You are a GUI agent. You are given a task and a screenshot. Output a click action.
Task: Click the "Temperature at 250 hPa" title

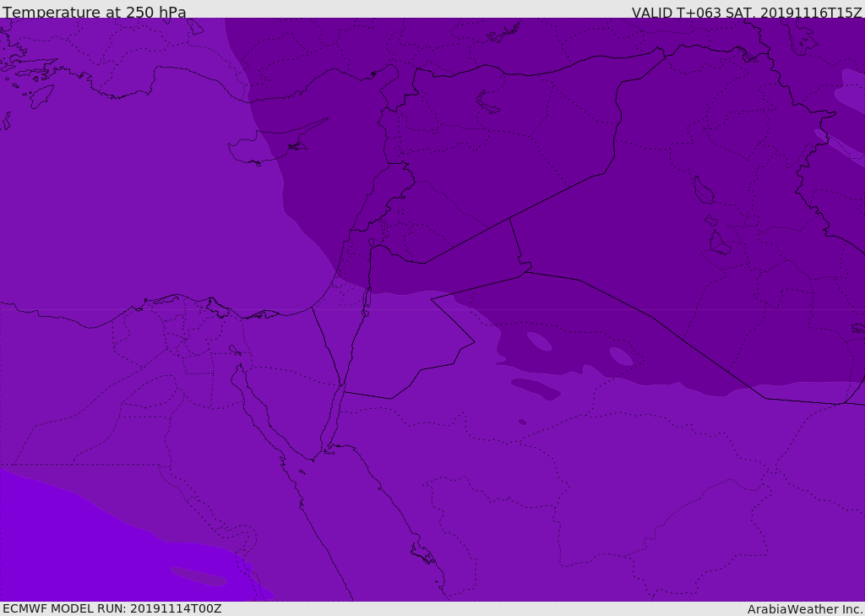click(94, 13)
